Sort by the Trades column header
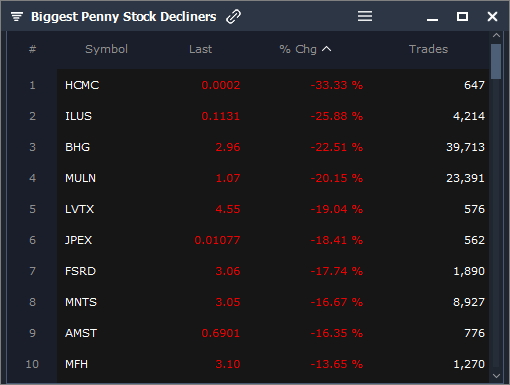 point(428,49)
